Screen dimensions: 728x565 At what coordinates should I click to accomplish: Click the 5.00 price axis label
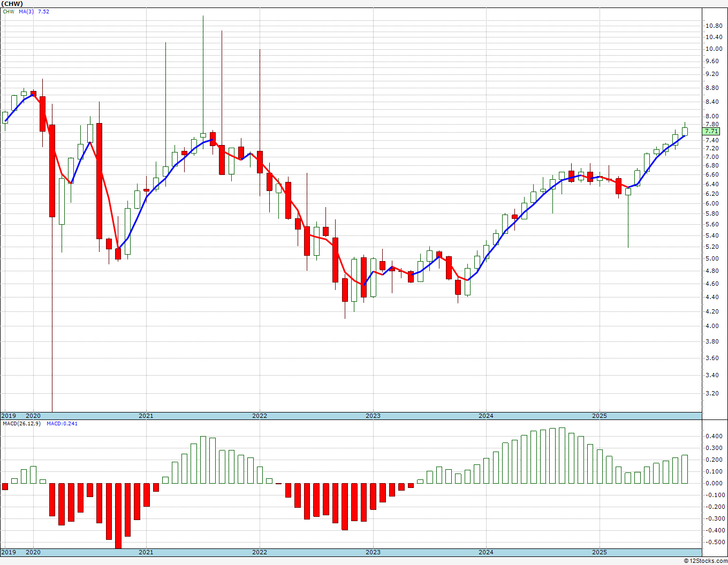(x=712, y=258)
